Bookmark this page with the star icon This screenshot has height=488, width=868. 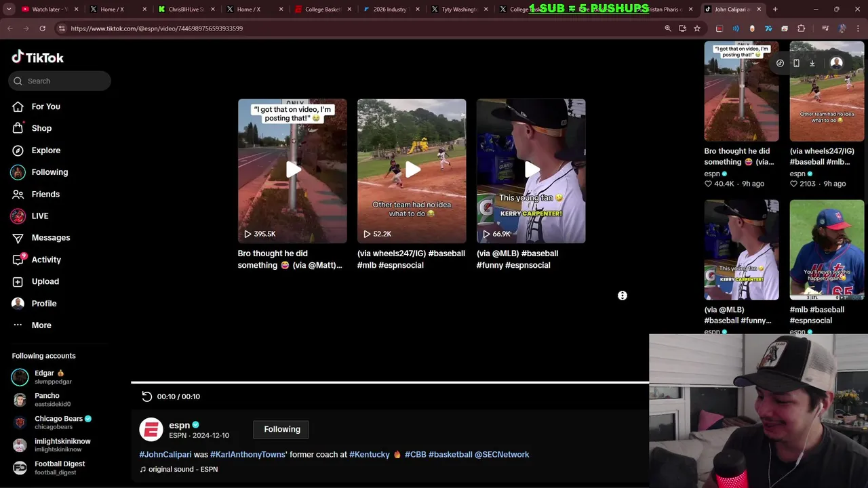[x=696, y=28]
